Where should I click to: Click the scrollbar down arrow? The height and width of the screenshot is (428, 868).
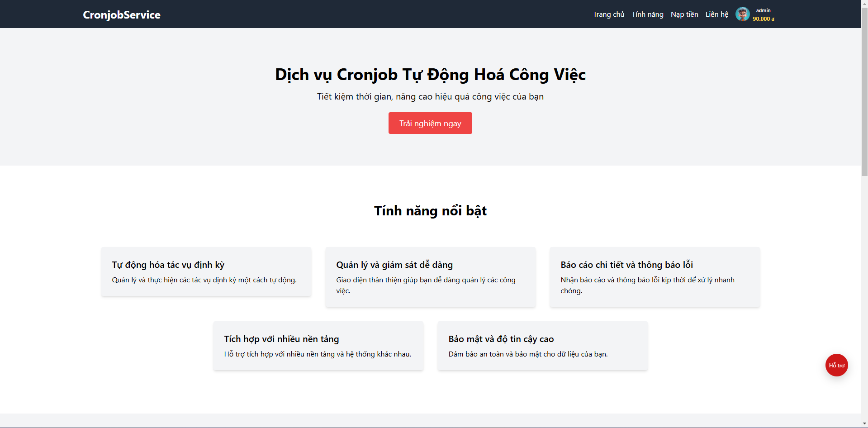[x=864, y=424]
